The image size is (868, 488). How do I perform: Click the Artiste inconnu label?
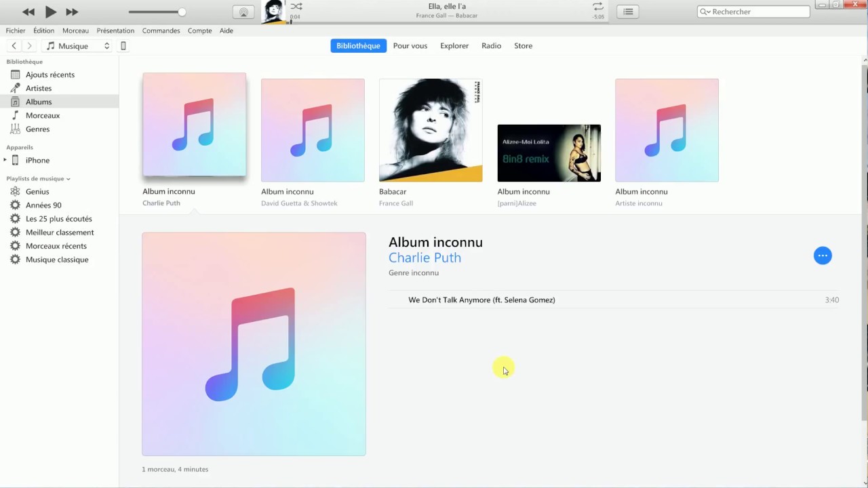coord(639,203)
